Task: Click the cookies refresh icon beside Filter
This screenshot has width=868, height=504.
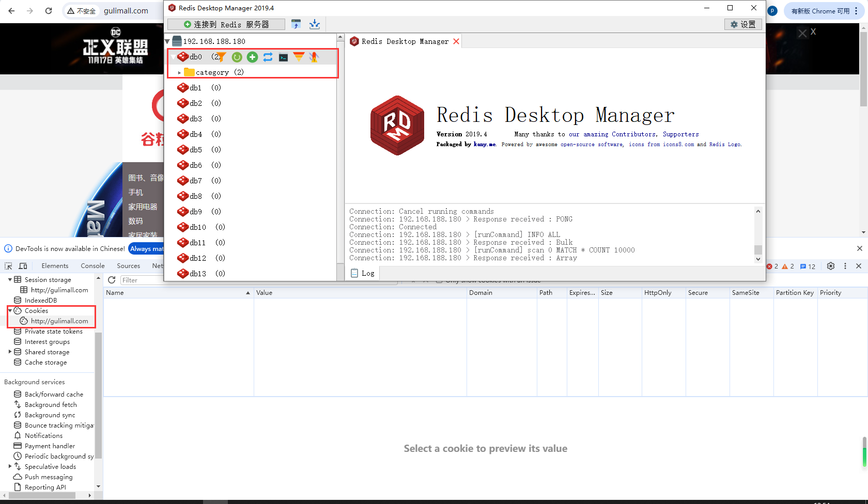Action: [112, 280]
